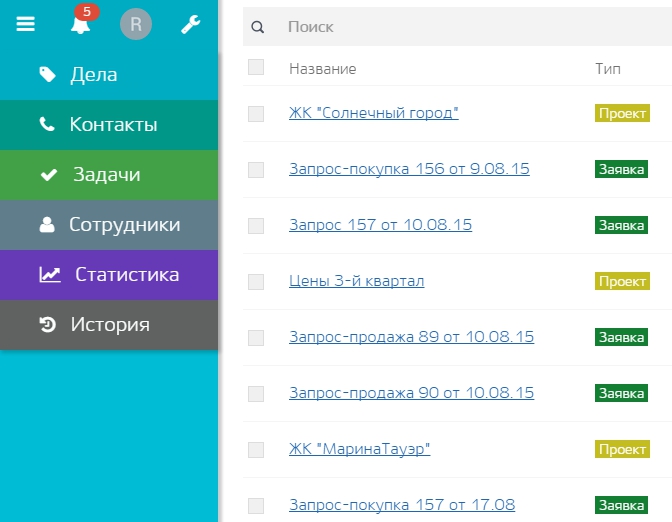
Task: Click Заявка badge for Запрос-покупка 157 от 17.08
Action: [x=621, y=505]
